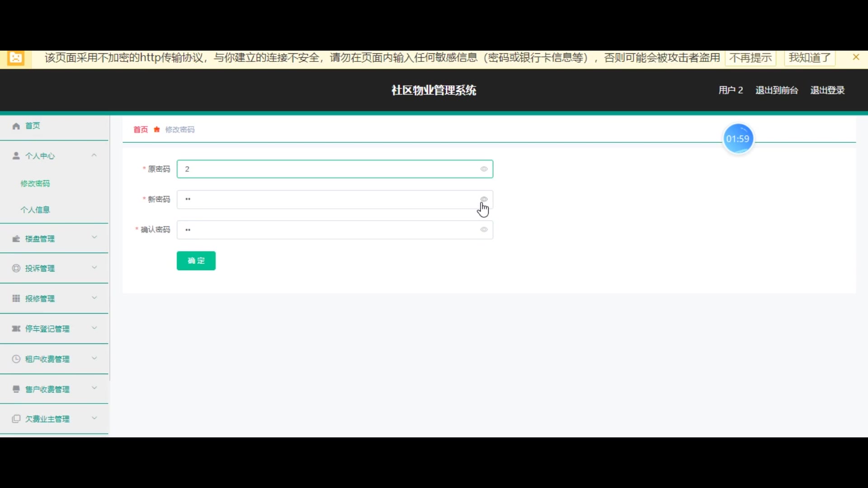This screenshot has width=868, height=488.
Task: Click the 投诉管理 sidebar icon
Action: click(x=16, y=268)
